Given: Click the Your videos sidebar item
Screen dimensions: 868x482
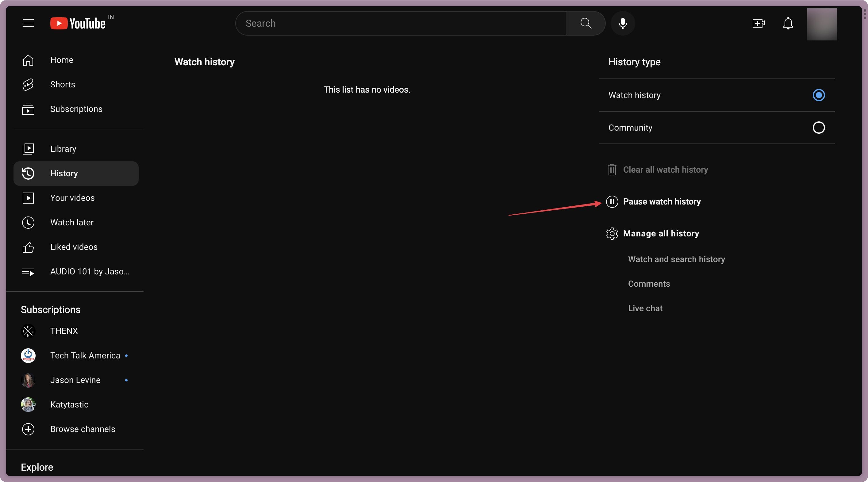Looking at the screenshot, I should point(72,198).
